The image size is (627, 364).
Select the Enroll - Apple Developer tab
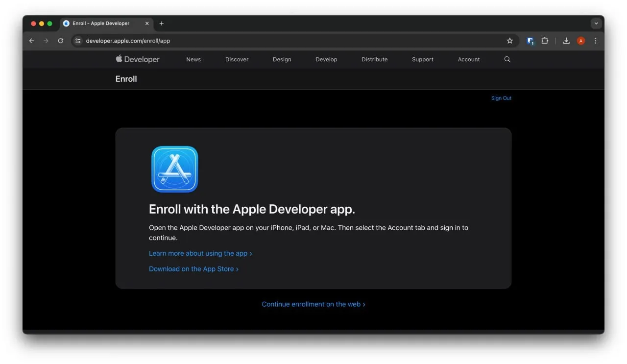[x=106, y=23]
